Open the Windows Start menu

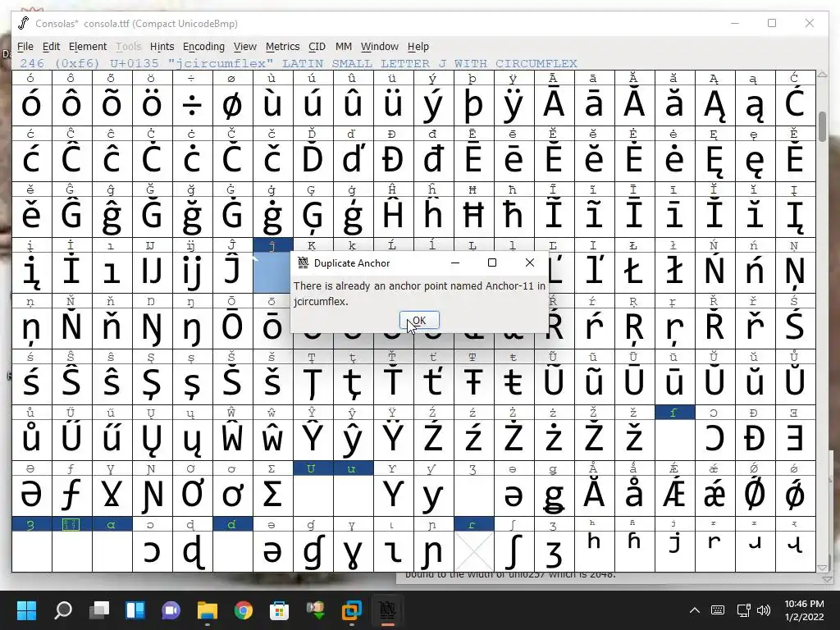[x=26, y=609]
